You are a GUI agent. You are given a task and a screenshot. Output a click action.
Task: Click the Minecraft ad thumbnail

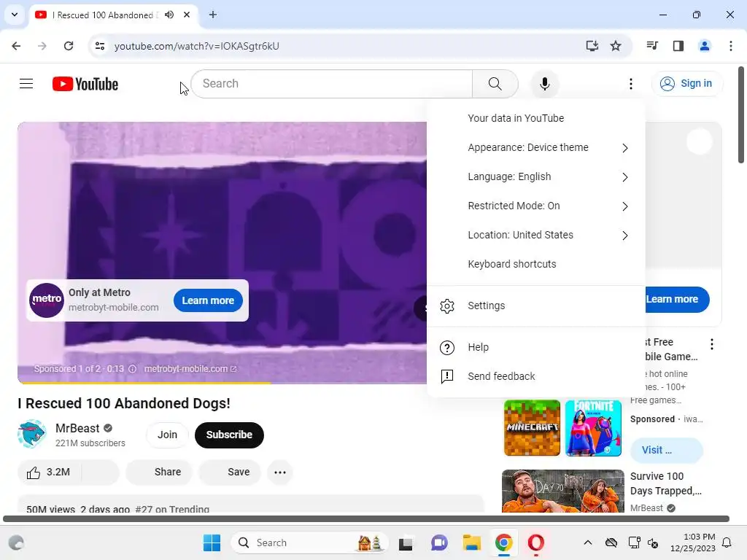[x=532, y=427]
